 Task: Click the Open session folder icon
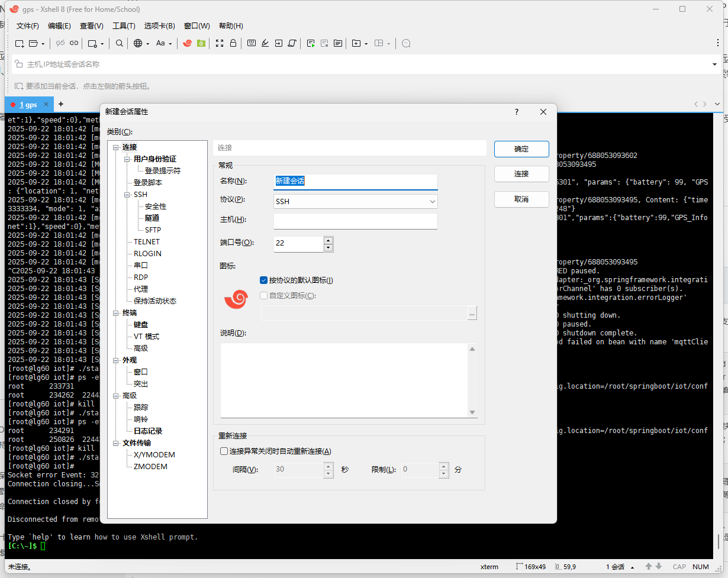click(x=34, y=43)
